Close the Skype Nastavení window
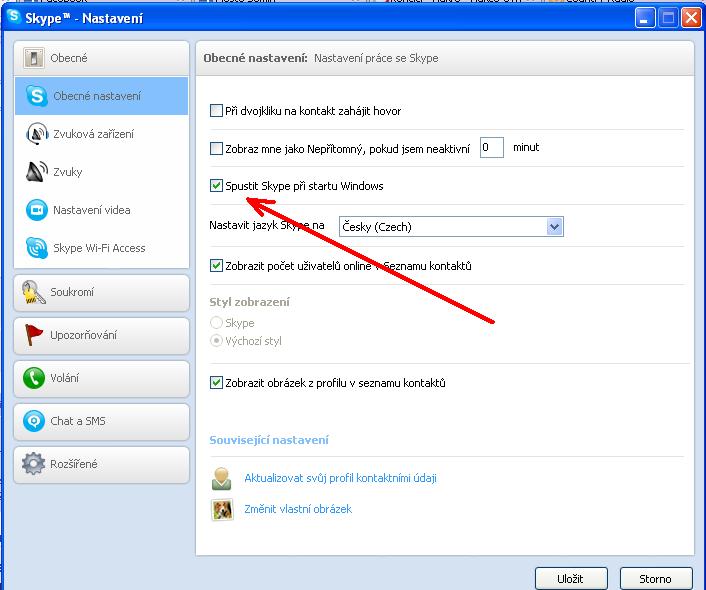The height and width of the screenshot is (590, 706). click(x=691, y=18)
